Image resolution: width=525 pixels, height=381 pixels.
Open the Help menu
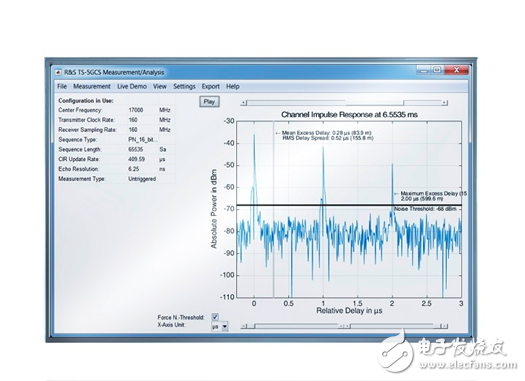pos(232,86)
